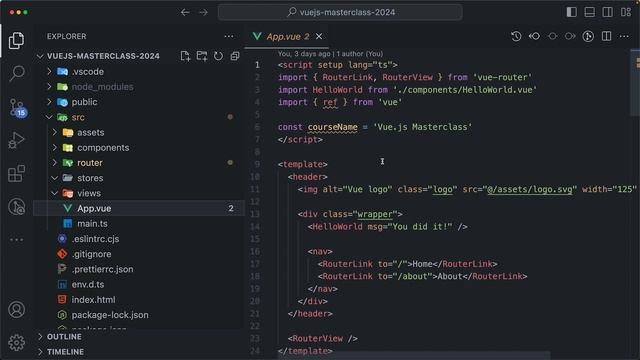Click the 'ref' import on line 4
Viewport: 640px width, 360px height.
coord(330,102)
